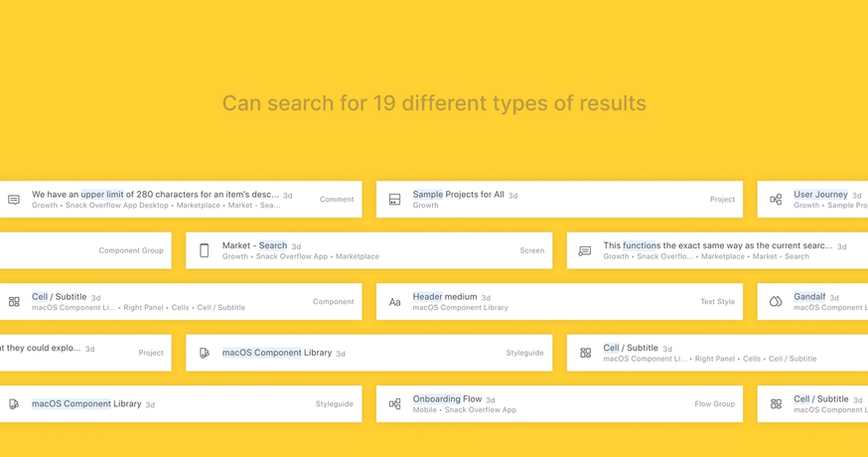The height and width of the screenshot is (457, 868).
Task: Open the Onboarding Flow result
Action: click(560, 403)
